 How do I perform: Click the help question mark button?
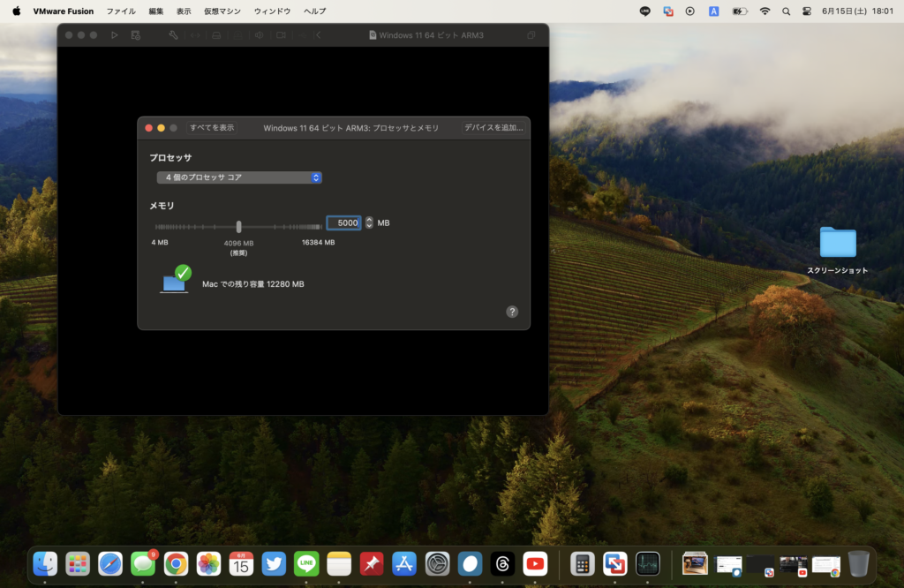(x=512, y=312)
